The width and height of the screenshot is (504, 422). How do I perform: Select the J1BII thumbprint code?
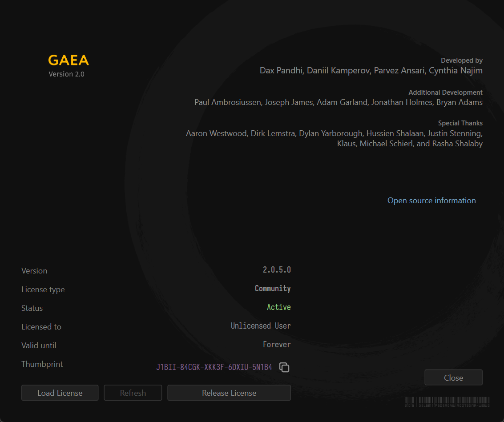click(214, 367)
